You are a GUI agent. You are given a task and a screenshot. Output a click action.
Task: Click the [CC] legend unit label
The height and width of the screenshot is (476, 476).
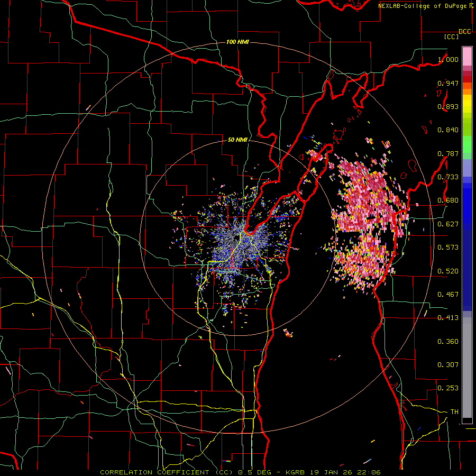pyautogui.click(x=451, y=36)
